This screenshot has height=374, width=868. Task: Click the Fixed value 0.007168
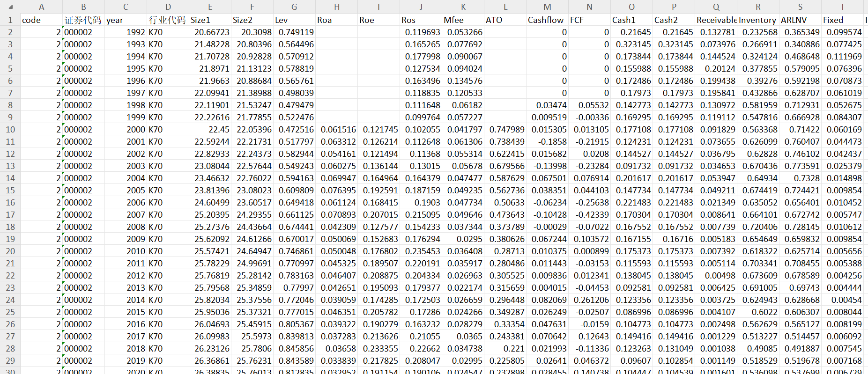(x=843, y=361)
